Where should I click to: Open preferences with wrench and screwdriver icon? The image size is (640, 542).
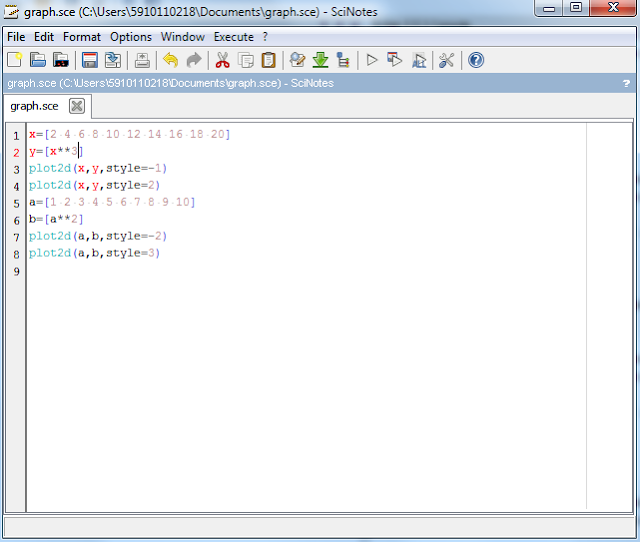coord(447,60)
